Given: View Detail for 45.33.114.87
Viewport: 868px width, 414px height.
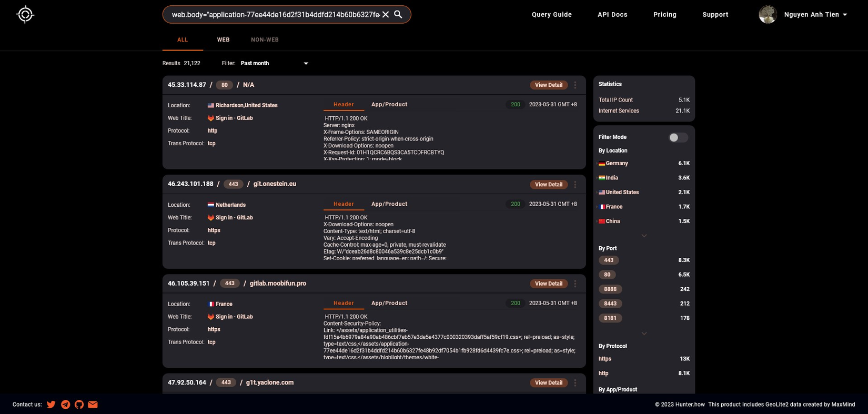Looking at the screenshot, I should point(549,85).
